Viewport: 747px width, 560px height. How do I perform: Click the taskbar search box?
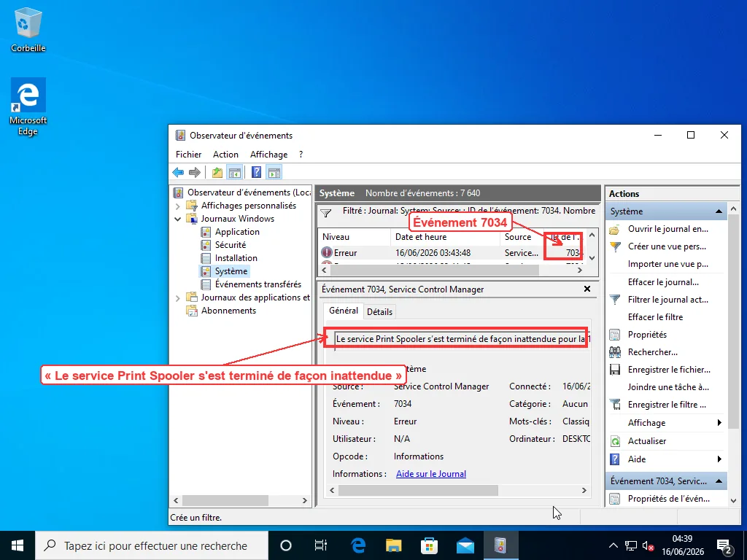point(152,545)
